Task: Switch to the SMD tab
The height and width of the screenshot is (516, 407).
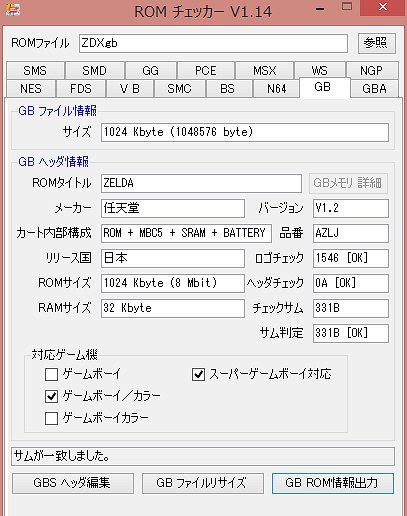Action: [x=95, y=71]
